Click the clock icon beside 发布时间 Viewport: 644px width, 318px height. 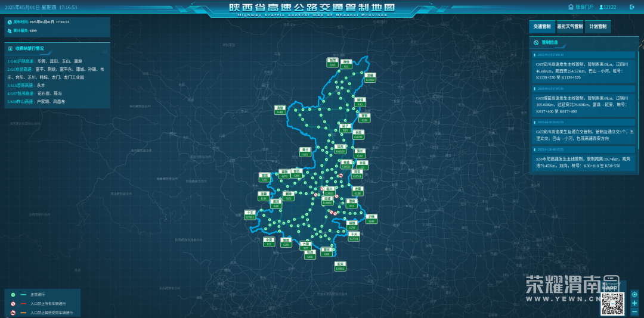[10, 22]
